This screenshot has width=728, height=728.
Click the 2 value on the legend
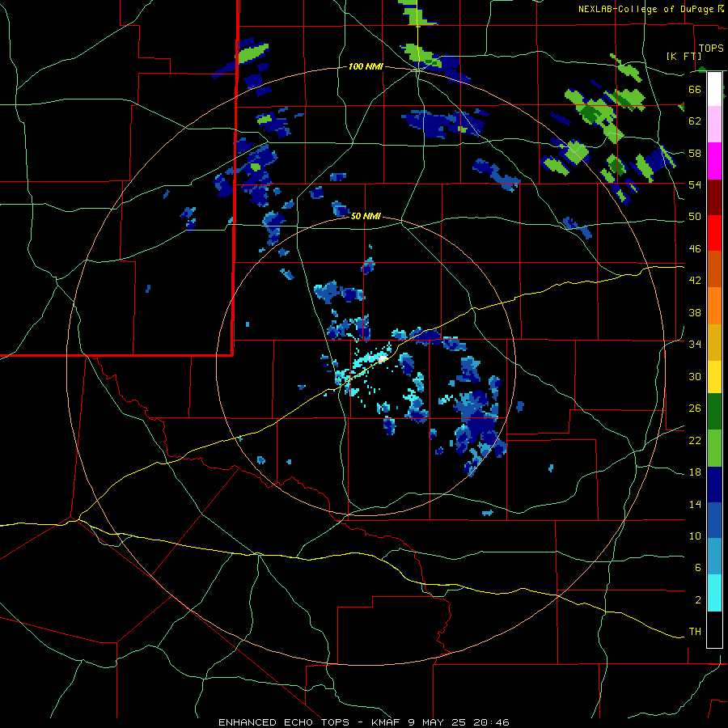pos(697,600)
